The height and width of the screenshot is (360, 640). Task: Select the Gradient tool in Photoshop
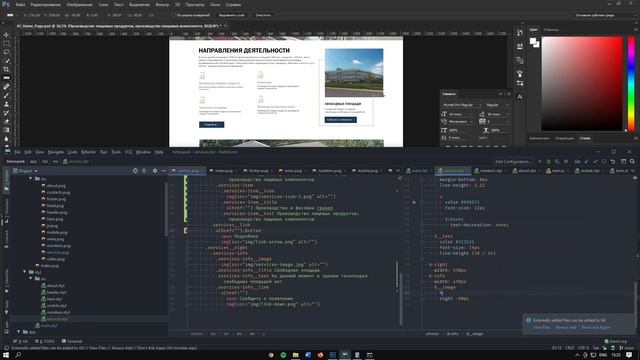tap(6, 130)
